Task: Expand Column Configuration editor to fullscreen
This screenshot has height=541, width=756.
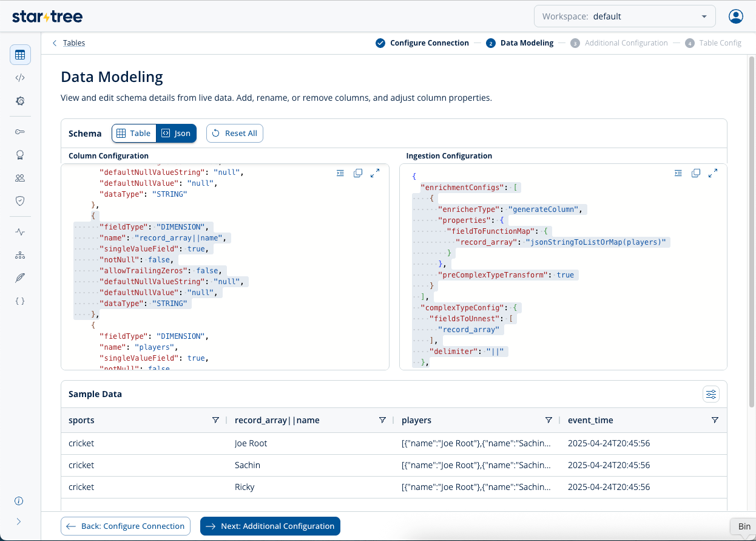Action: 375,173
